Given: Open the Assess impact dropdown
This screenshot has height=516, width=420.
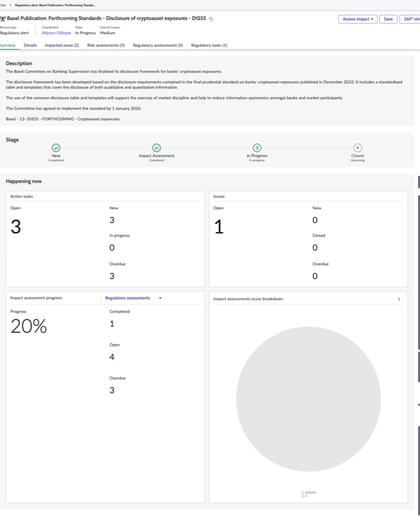Looking at the screenshot, I should [358, 19].
